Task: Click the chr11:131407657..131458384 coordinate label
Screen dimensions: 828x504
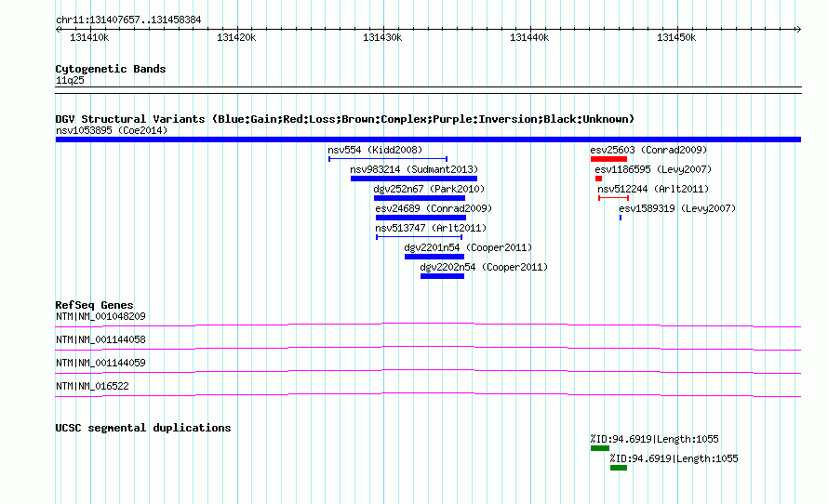Action: point(128,20)
